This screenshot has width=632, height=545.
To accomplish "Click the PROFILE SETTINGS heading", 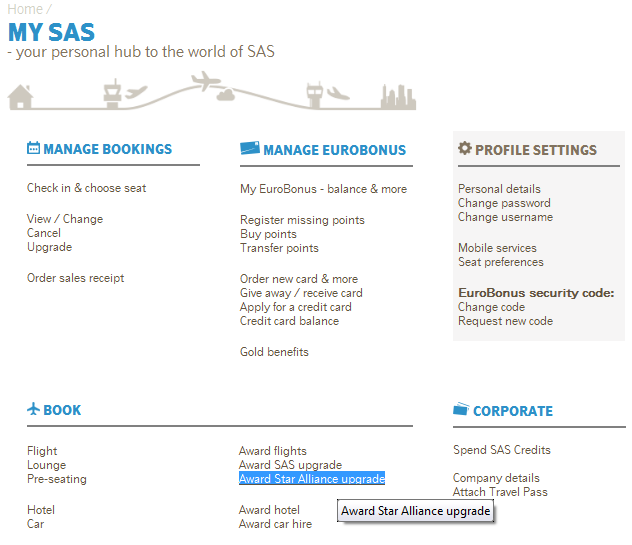I will point(536,150).
